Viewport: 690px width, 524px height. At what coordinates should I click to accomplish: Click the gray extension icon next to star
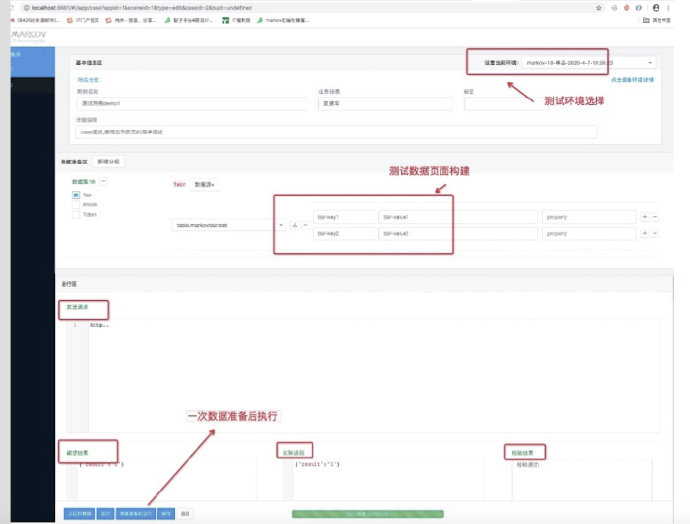614,8
